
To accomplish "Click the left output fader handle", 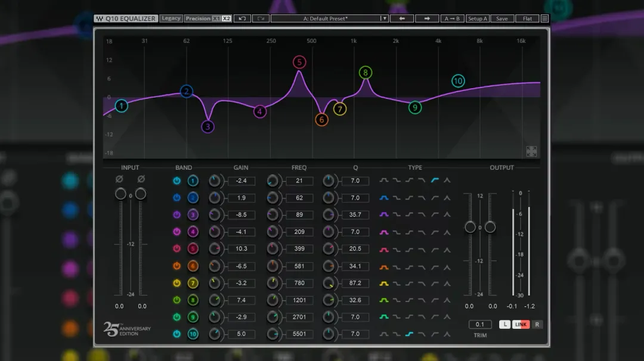I will 470,227.
